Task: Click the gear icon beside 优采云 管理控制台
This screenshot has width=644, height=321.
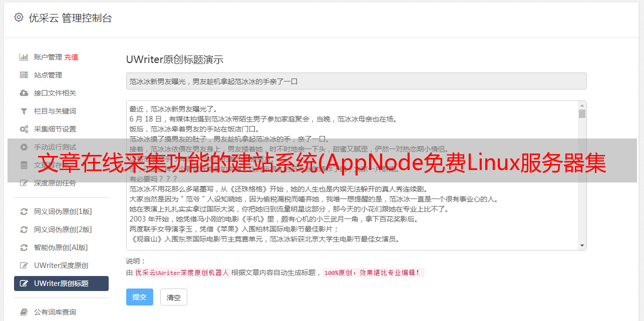Action: point(19,17)
